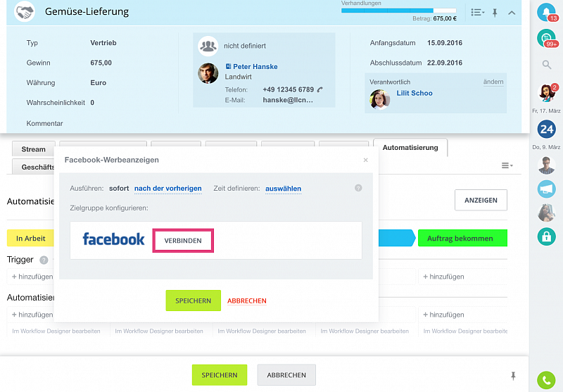This screenshot has width=563, height=392.
Task: Click the pin icon in deal header
Action: (x=495, y=13)
